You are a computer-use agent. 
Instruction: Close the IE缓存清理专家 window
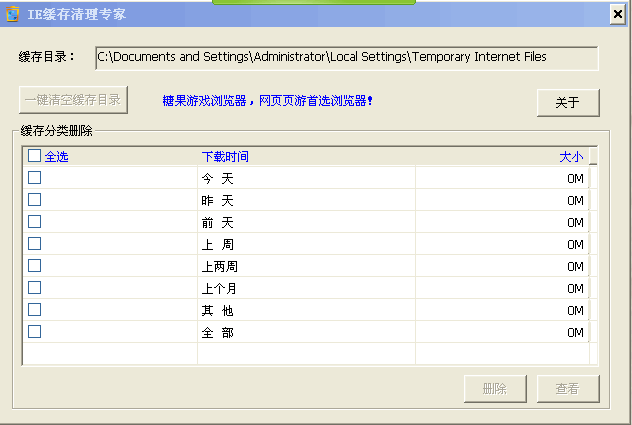(615, 13)
